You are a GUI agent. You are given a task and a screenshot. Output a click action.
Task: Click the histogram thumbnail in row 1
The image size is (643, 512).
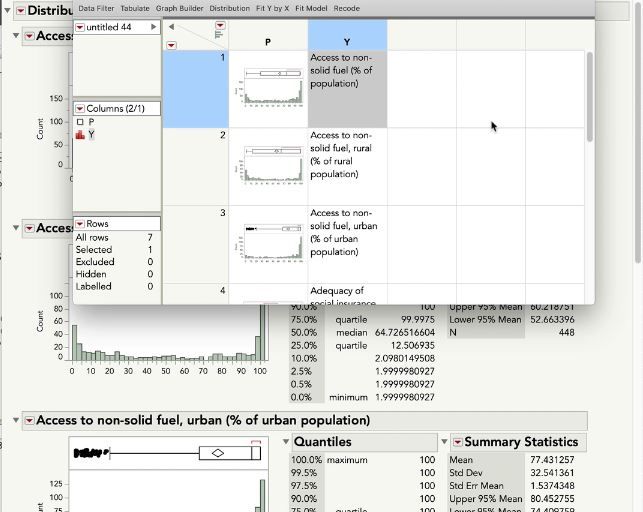(269, 88)
